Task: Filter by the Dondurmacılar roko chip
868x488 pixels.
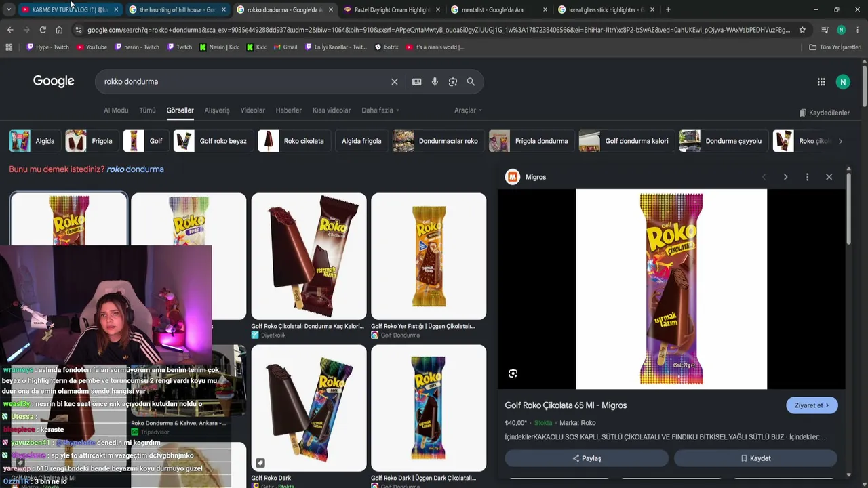Action: pyautogui.click(x=437, y=141)
